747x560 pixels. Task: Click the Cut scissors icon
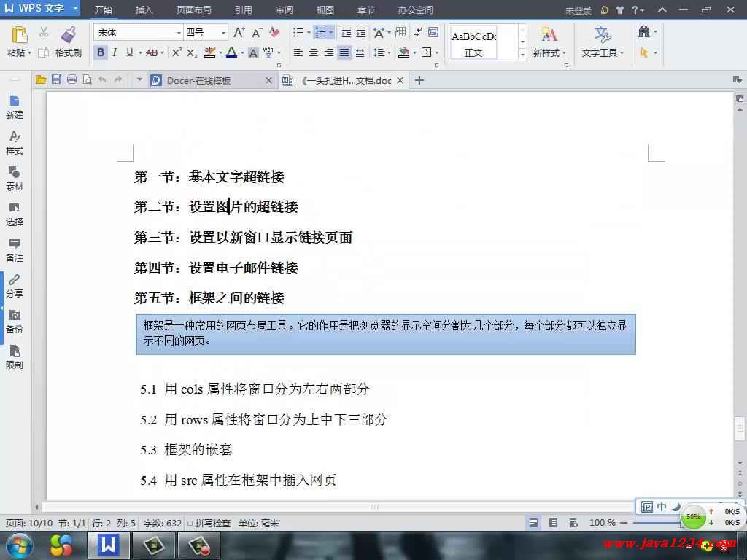point(43,32)
